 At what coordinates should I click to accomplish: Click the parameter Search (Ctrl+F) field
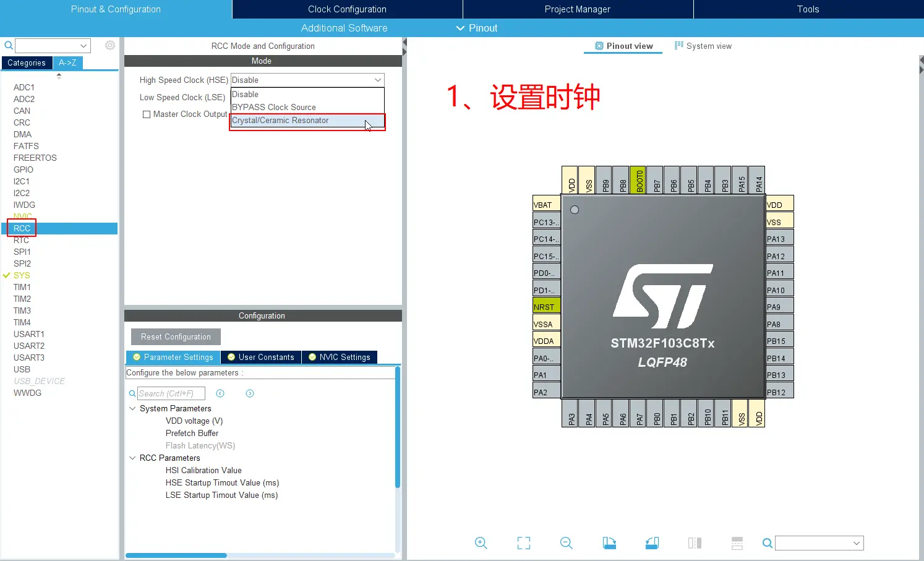pyautogui.click(x=171, y=393)
